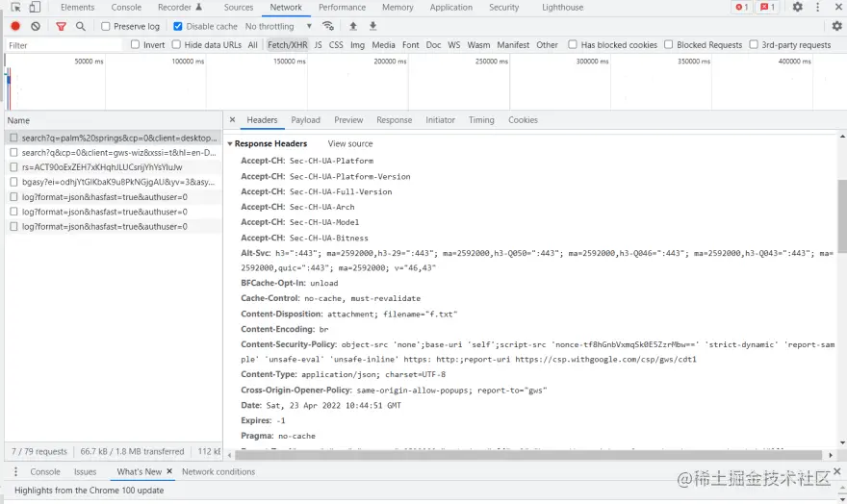Switch to the Payload tab
Viewport: 847px width, 504px height.
coord(306,120)
